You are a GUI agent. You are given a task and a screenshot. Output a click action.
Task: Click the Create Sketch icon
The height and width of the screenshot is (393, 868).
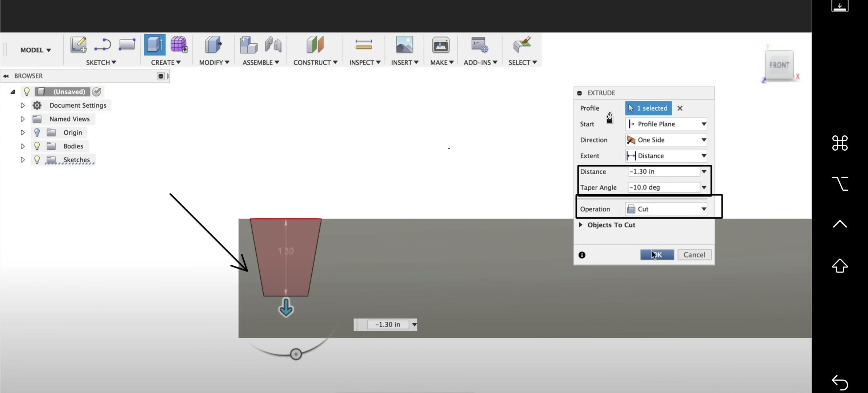[x=78, y=45]
